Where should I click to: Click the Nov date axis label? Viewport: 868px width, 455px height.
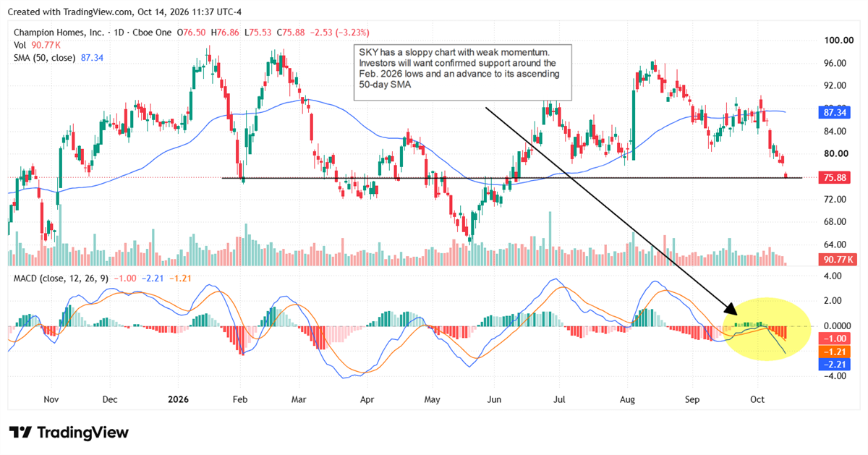pyautogui.click(x=50, y=399)
